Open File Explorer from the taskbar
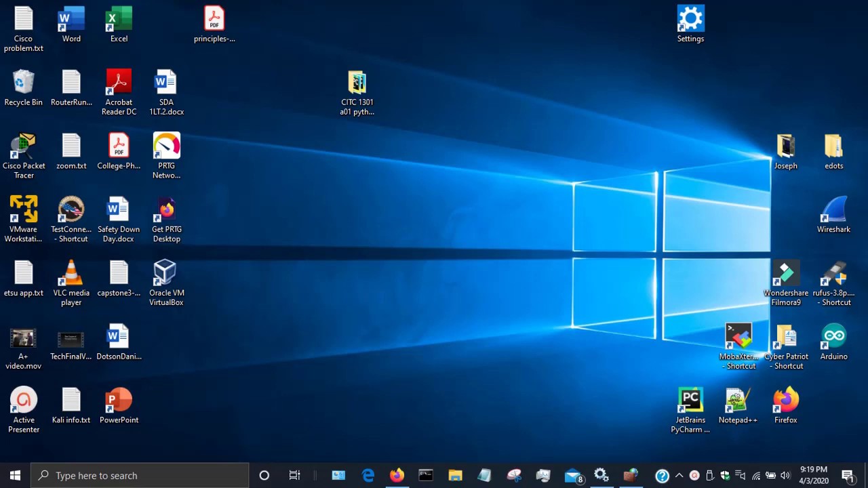 coord(455,475)
